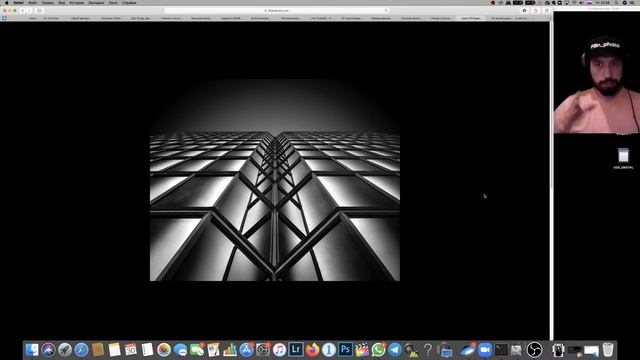Launch Numbers chart icon in Dock
Screen dimensions: 640x360
230,350
